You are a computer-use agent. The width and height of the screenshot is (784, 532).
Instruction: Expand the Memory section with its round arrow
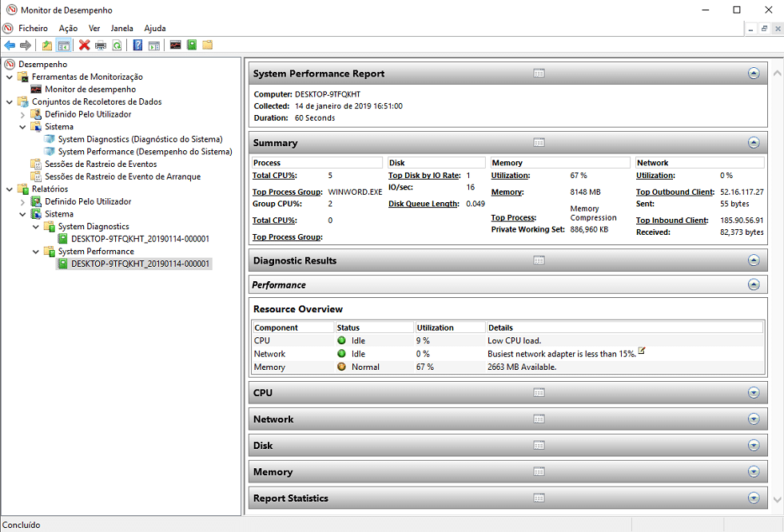pos(754,471)
